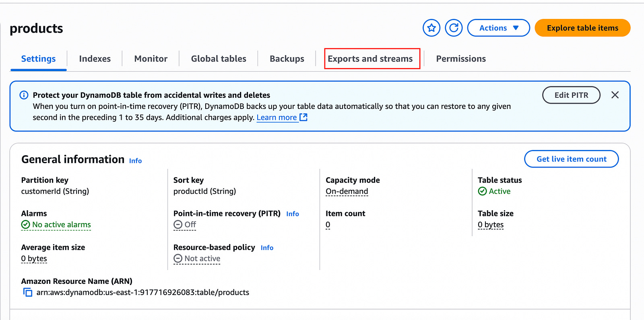The width and height of the screenshot is (644, 320).
Task: Switch to the Exports and streams tab
Action: click(x=370, y=59)
